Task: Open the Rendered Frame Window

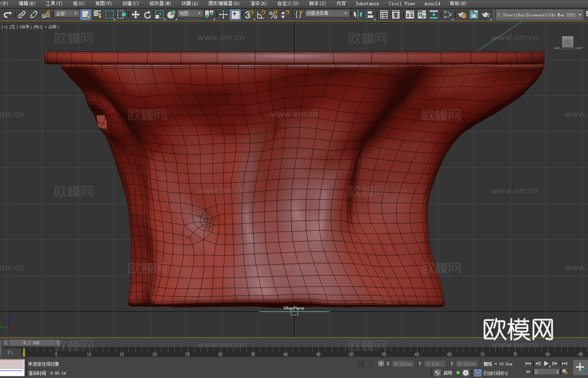Action: coord(474,14)
